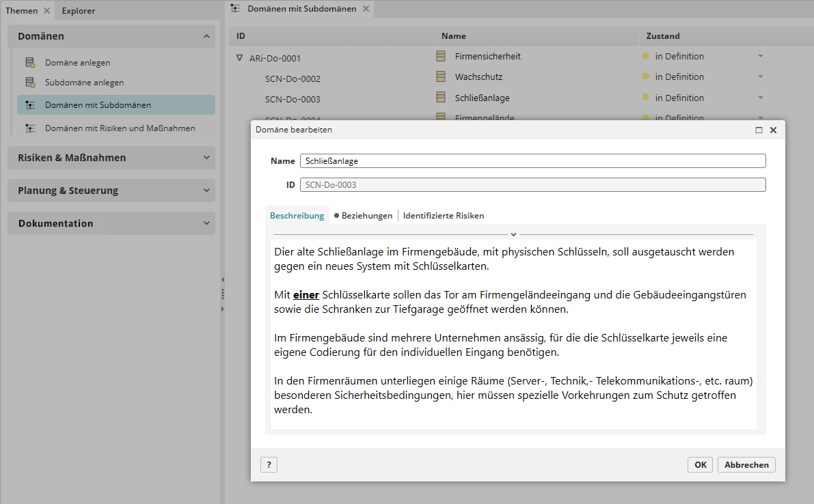Click the Firmensicherheit domain icon
814x504 pixels.
(x=441, y=56)
